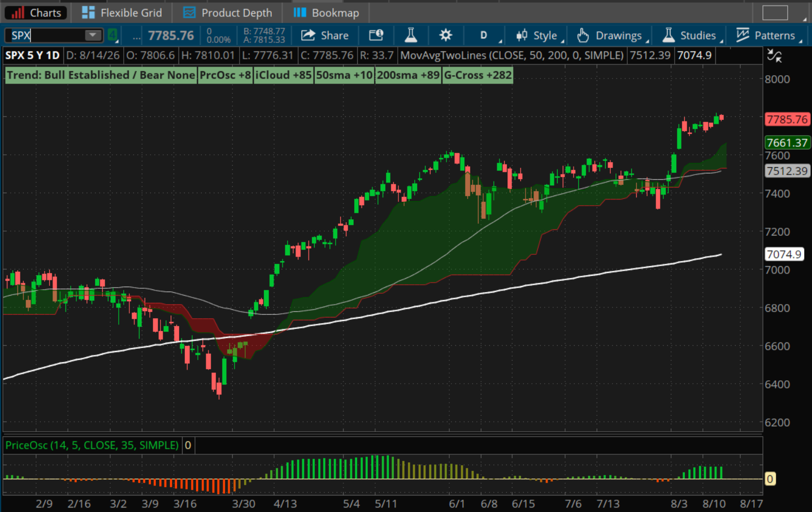Open the Drawings menu
Image resolution: width=812 pixels, height=512 pixels.
pyautogui.click(x=612, y=36)
